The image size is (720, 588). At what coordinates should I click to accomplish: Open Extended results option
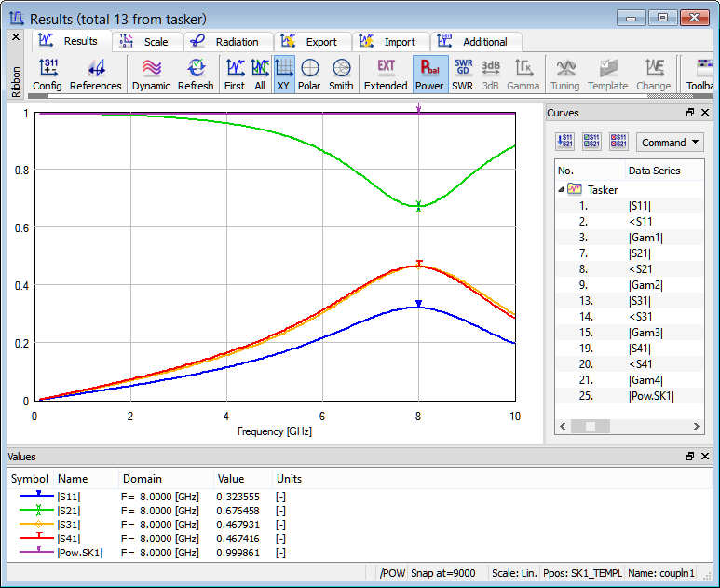click(386, 75)
